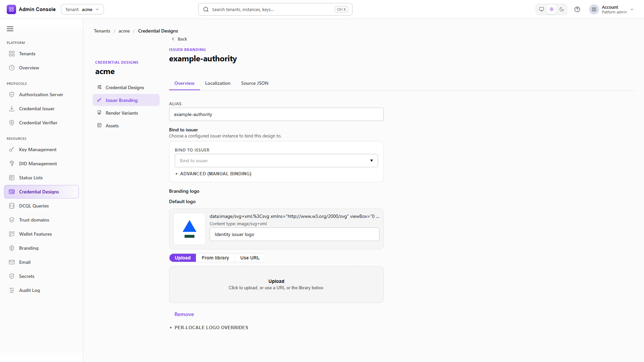Open the Tenants breadcrumb link
Screen dimensions: 644x362
(x=102, y=31)
